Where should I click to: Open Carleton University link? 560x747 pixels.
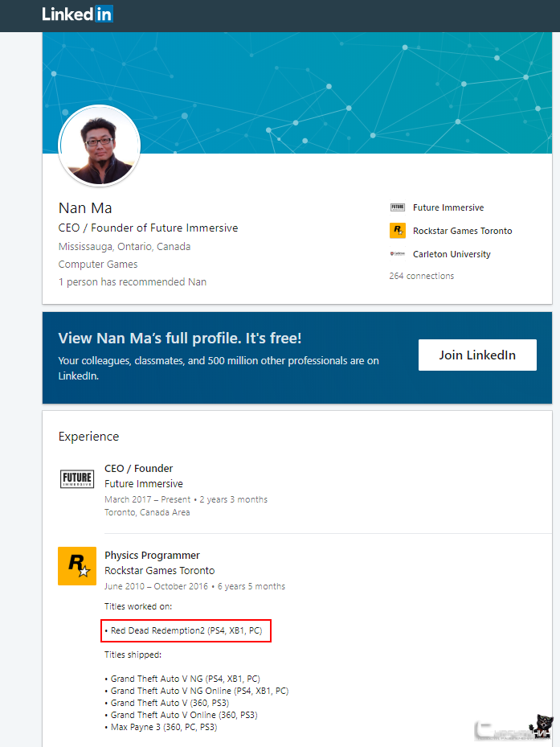452,254
